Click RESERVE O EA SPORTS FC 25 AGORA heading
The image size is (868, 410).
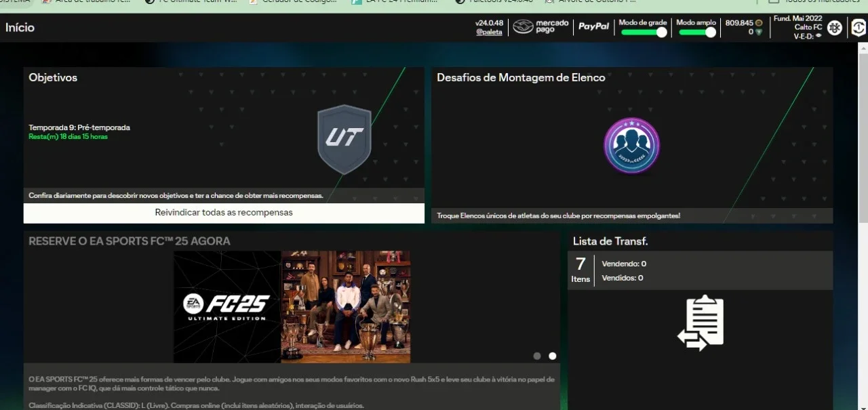point(130,241)
